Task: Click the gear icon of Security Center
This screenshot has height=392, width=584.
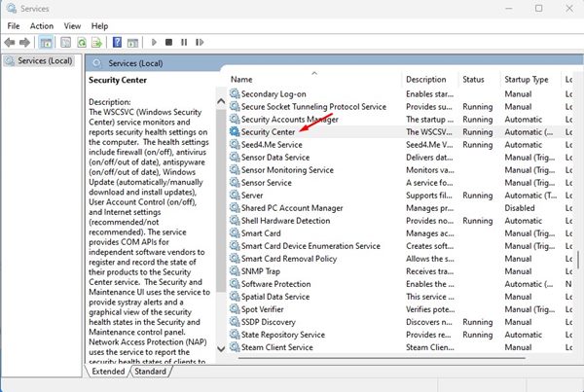Action: [235, 131]
